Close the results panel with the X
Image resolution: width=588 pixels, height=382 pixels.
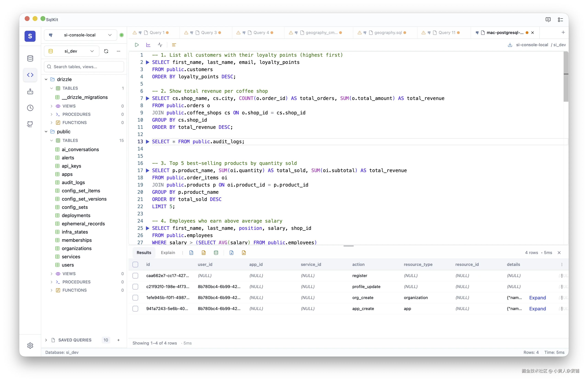point(559,252)
